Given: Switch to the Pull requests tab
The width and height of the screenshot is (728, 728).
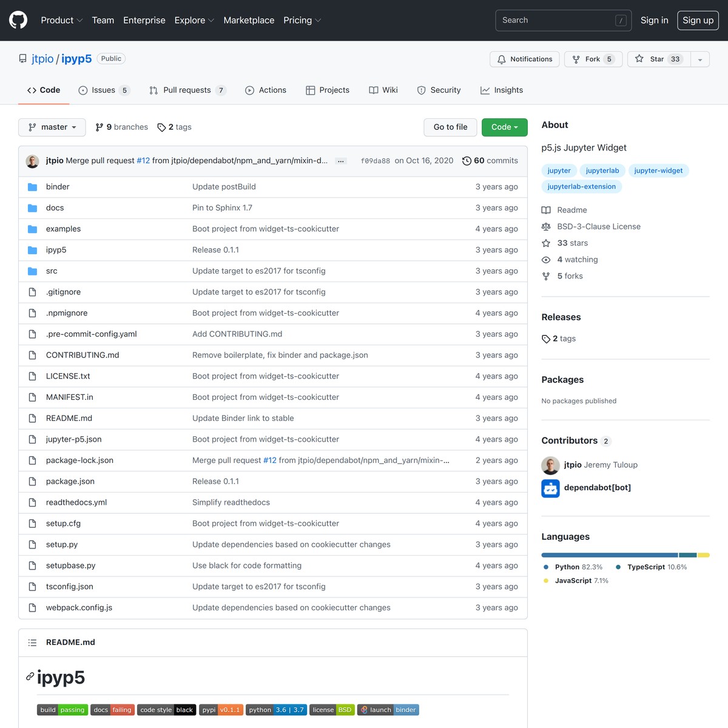Looking at the screenshot, I should click(x=187, y=90).
